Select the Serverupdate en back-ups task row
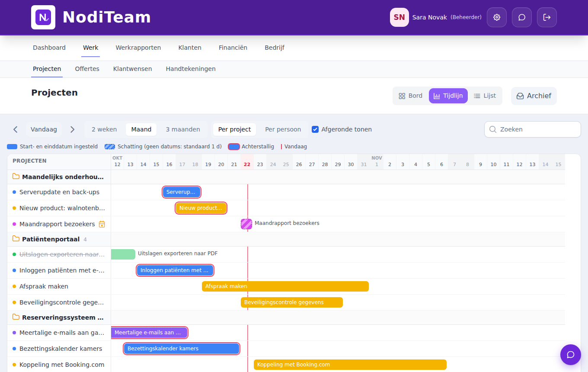 pos(59,192)
